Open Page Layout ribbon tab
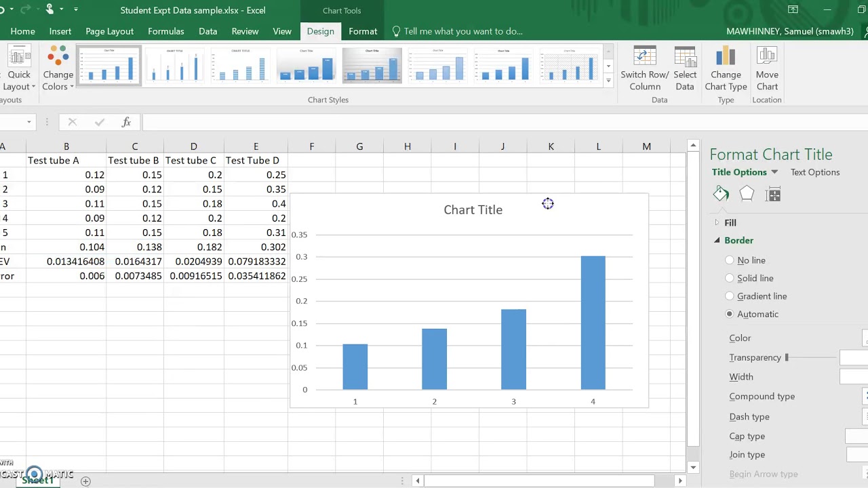The height and width of the screenshot is (488, 868). click(109, 31)
